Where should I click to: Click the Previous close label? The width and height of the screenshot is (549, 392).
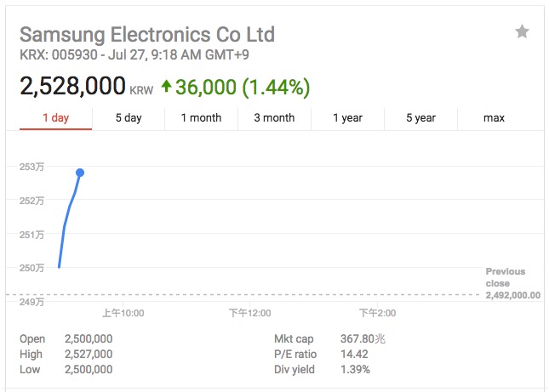506,277
